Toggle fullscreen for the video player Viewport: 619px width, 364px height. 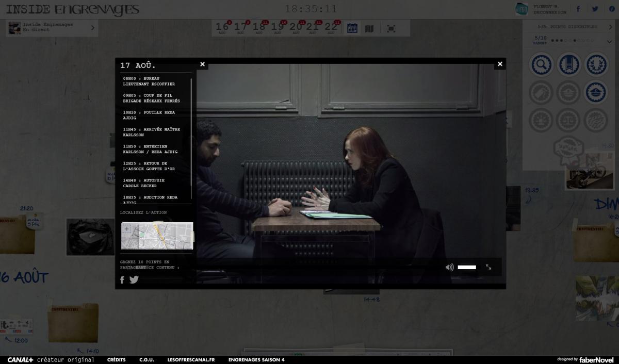click(488, 267)
